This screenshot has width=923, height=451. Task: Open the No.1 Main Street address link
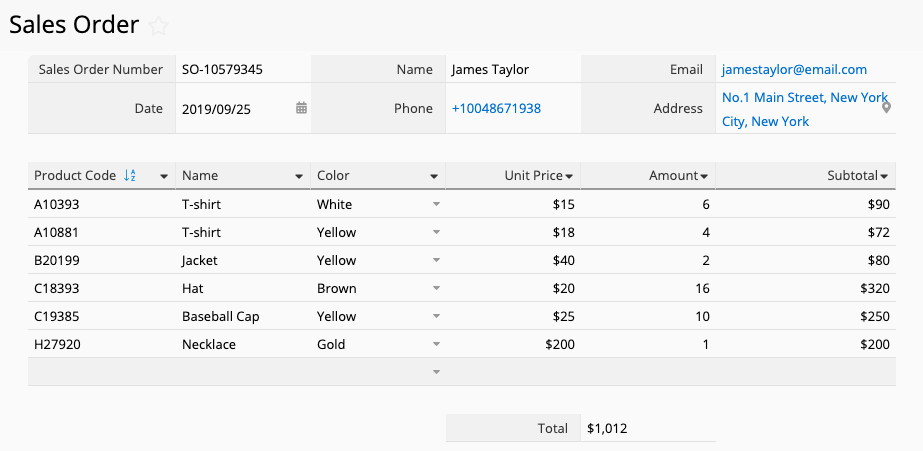804,98
